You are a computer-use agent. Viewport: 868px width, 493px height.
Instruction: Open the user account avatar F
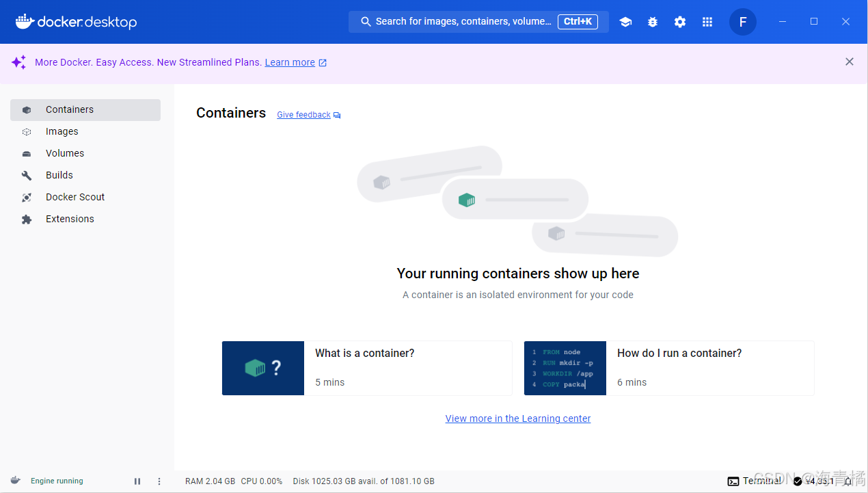[x=743, y=22]
